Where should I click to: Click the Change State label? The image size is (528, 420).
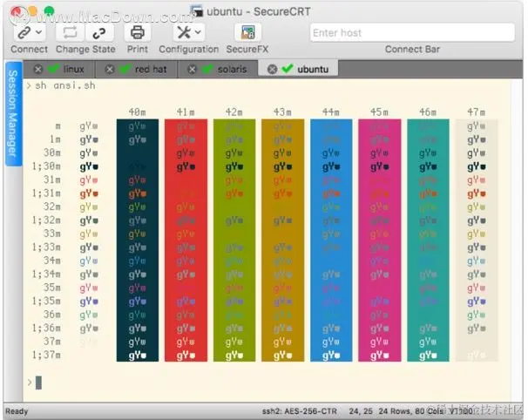pyautogui.click(x=85, y=49)
